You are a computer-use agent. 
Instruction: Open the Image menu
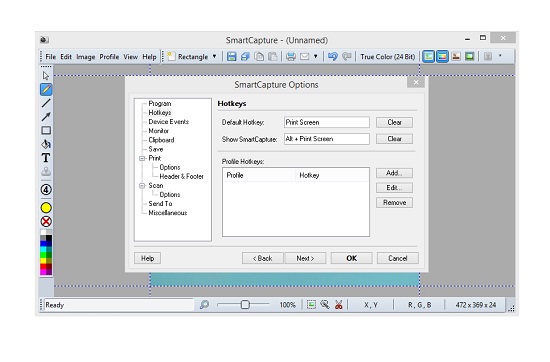[86, 57]
